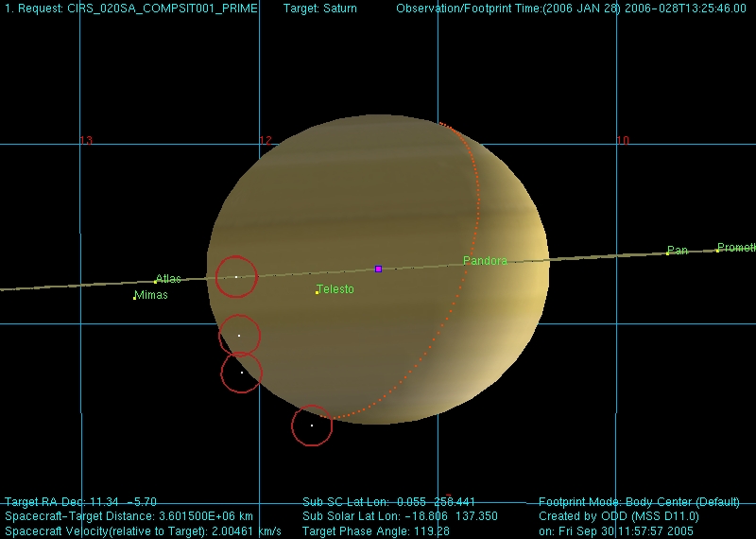Click the second red footprint circle from top

tap(239, 336)
